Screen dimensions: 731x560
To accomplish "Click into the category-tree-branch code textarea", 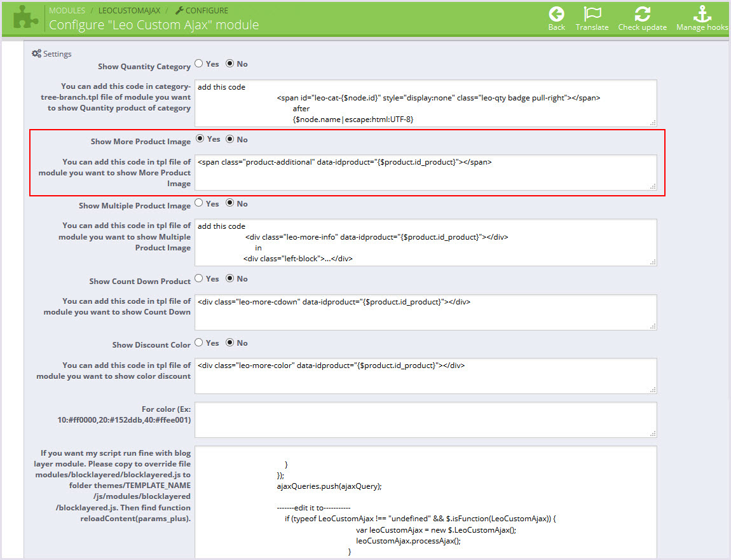I will (426, 103).
